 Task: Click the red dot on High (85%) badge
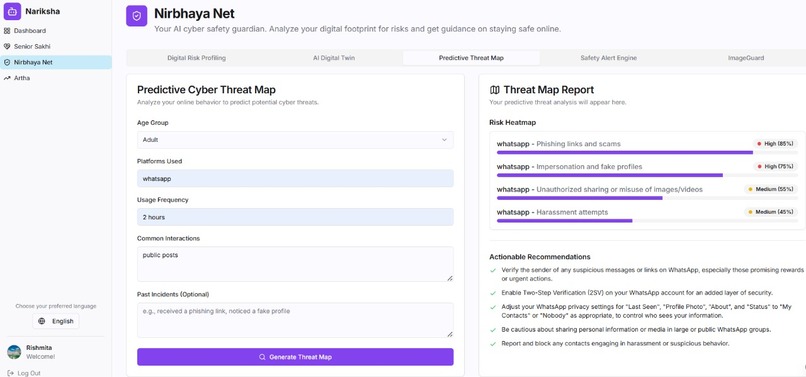[x=759, y=144]
